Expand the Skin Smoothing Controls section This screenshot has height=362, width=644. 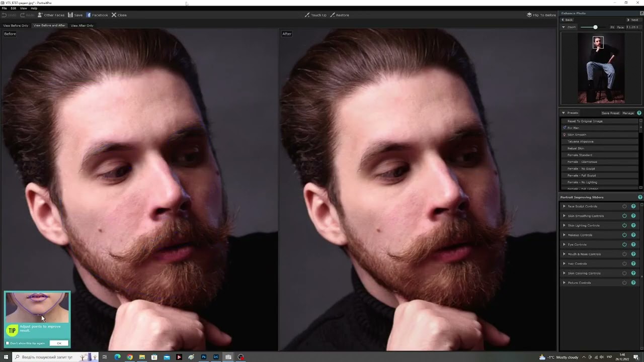coord(564,216)
